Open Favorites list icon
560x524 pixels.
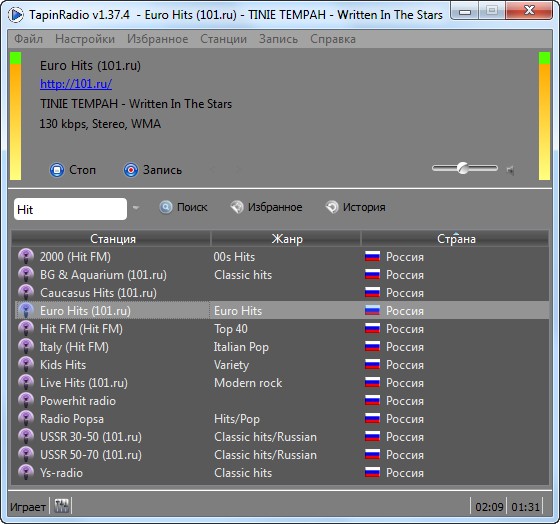237,207
